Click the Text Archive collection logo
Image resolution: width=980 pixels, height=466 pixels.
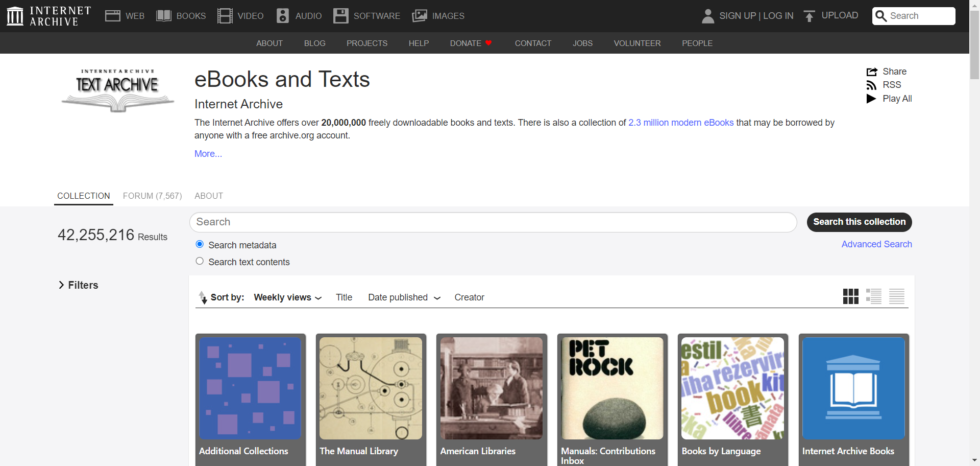pos(118,90)
